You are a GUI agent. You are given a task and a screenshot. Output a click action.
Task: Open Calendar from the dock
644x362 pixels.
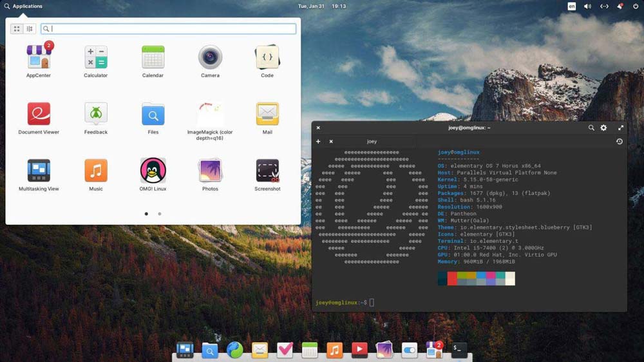[310, 350]
